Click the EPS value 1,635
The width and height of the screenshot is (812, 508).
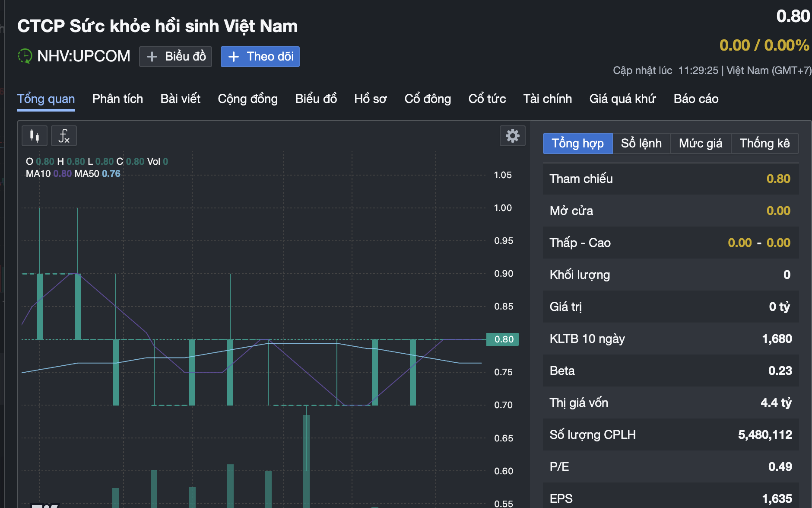pos(777,498)
